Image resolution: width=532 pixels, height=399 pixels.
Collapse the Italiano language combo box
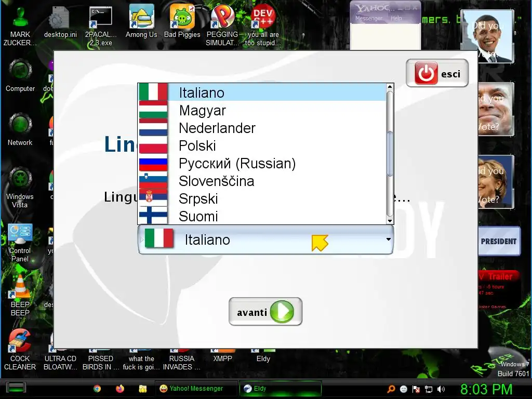(x=265, y=240)
